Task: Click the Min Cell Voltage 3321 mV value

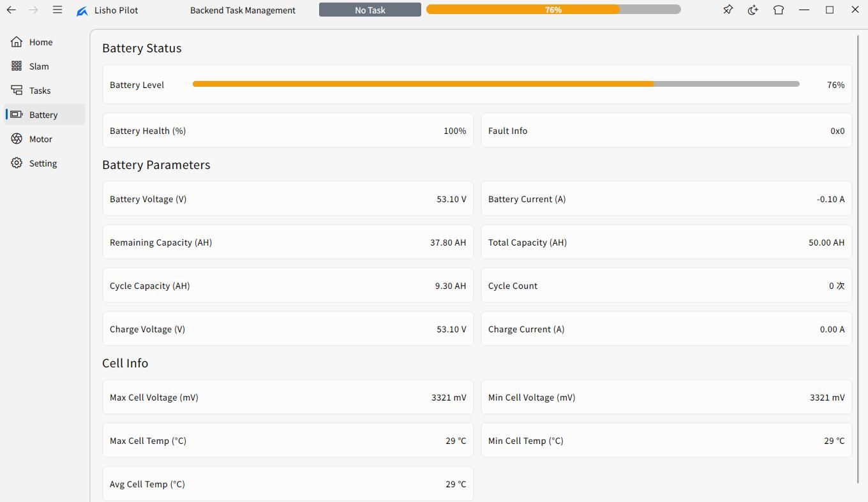Action: [x=827, y=397]
